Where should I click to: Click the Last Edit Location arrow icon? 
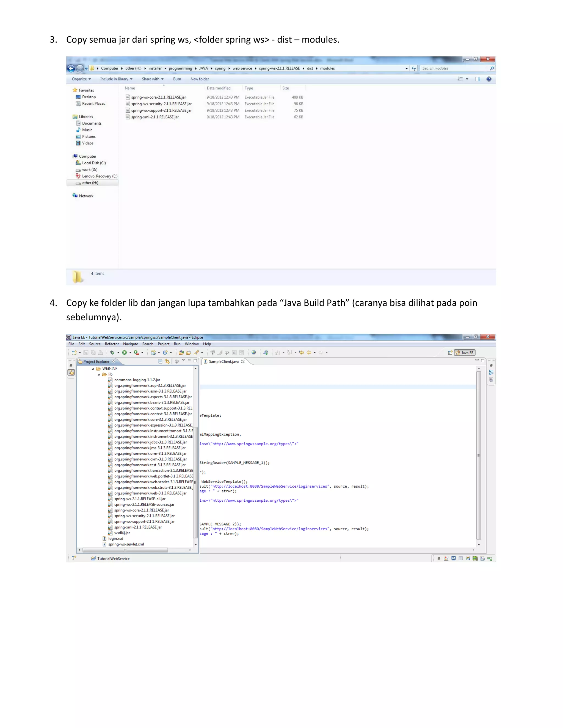pyautogui.click(x=302, y=352)
